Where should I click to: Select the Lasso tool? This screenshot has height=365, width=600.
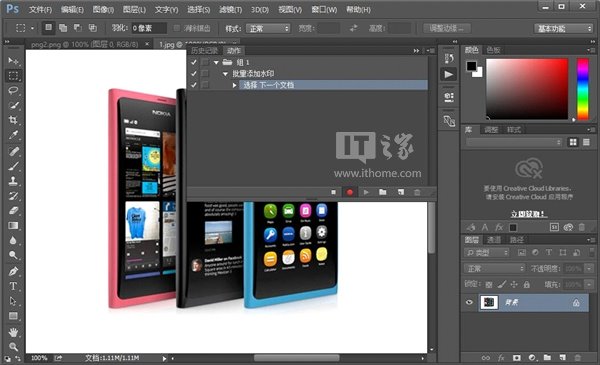pyautogui.click(x=13, y=90)
